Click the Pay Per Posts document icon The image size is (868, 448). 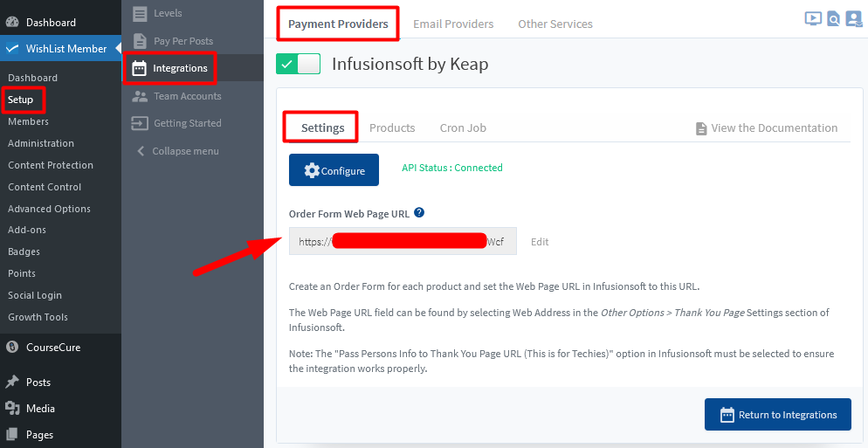(141, 41)
